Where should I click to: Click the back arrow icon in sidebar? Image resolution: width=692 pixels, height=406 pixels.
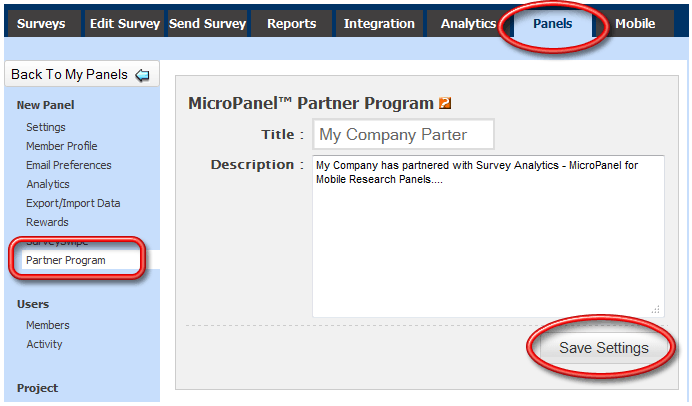[x=141, y=75]
